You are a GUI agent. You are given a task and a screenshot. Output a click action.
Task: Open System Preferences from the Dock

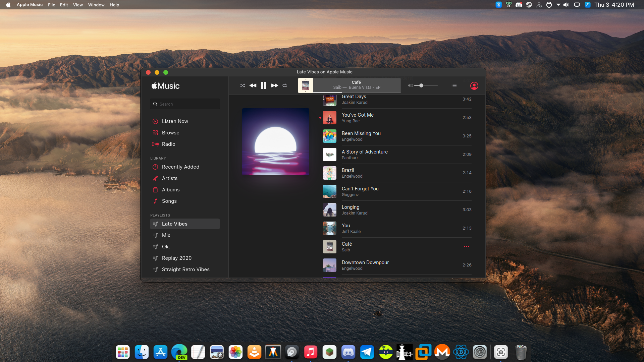coord(480,352)
